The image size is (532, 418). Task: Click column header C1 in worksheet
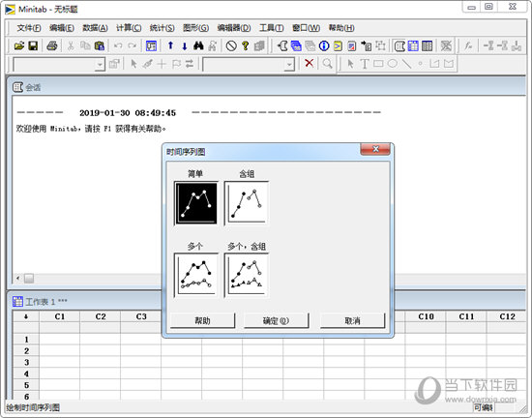(x=60, y=316)
